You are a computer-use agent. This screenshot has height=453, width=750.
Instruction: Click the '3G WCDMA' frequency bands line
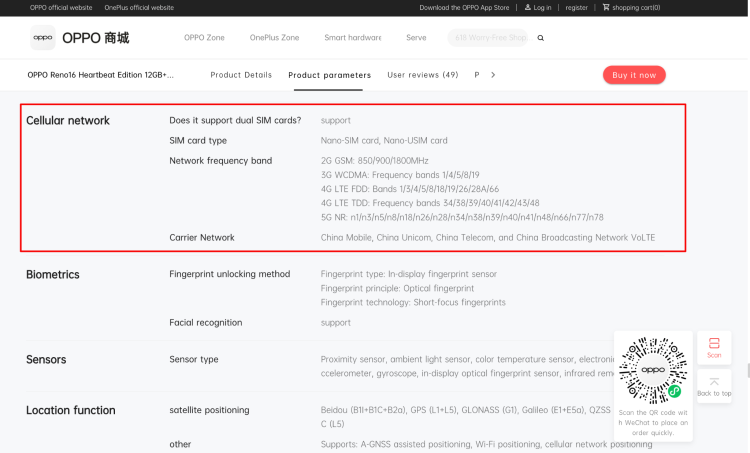coord(400,175)
